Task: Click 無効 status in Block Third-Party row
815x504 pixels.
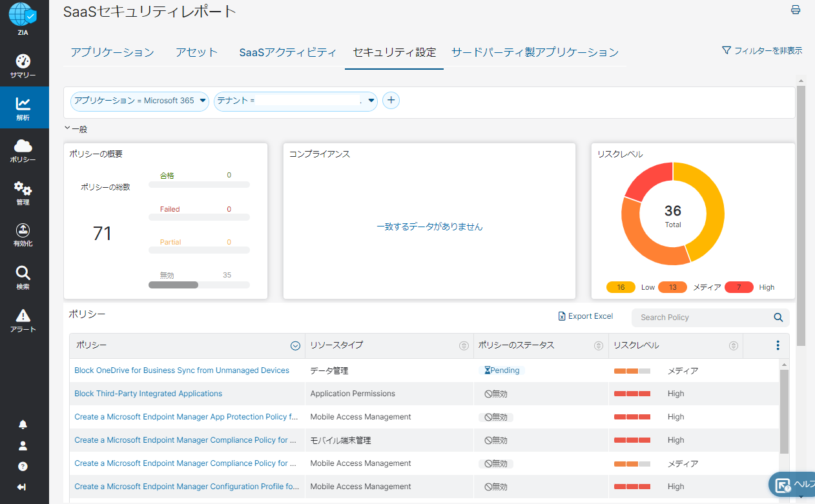Action: 496,394
